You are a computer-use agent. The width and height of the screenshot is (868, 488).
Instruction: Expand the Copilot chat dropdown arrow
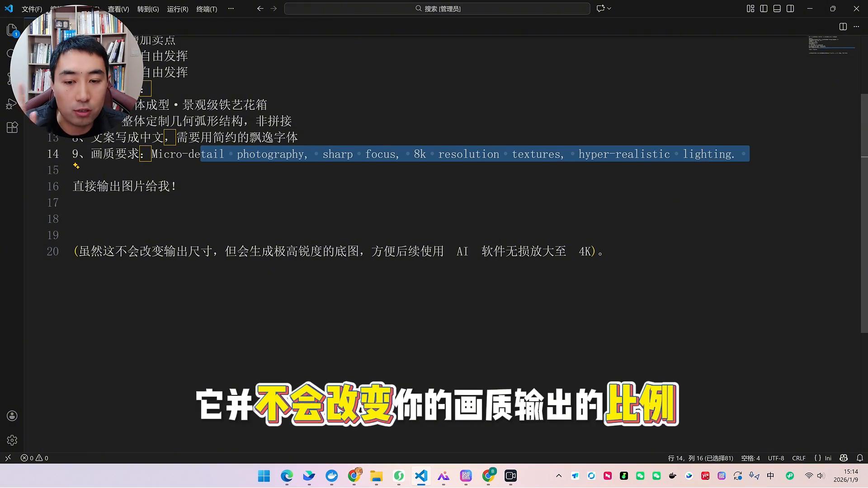click(x=609, y=9)
